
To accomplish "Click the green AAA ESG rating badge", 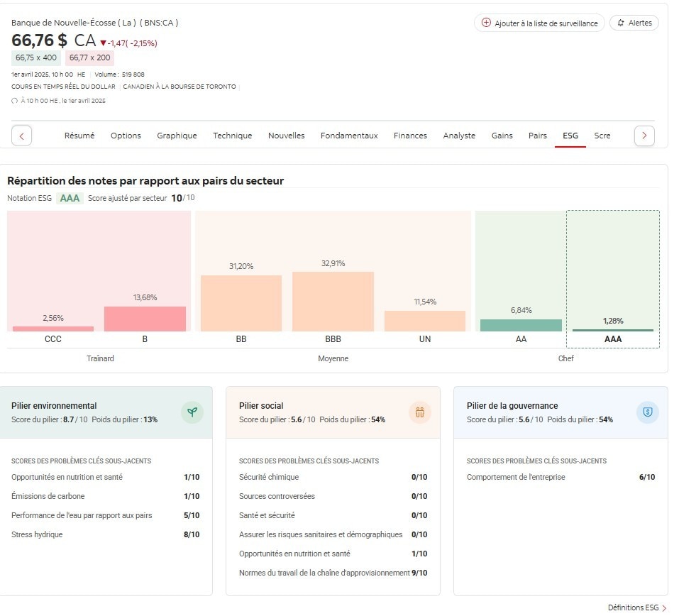I will (x=70, y=198).
